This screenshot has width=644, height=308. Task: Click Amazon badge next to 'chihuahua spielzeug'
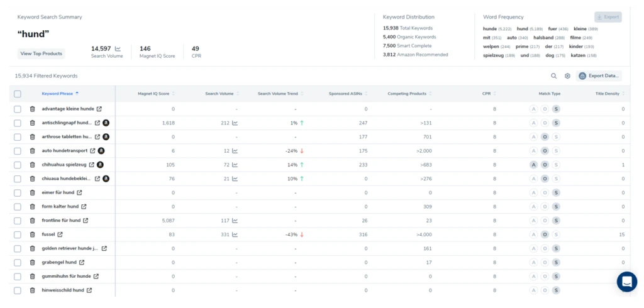click(101, 165)
